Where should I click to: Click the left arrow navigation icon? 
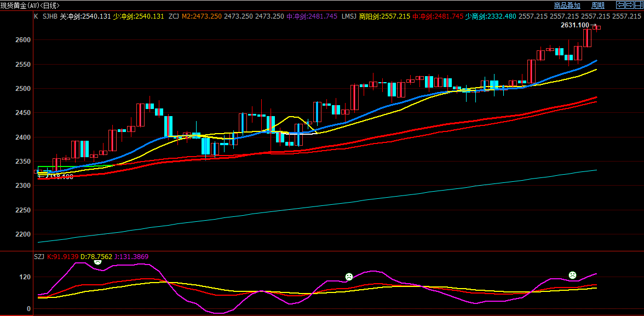[x=620, y=5]
